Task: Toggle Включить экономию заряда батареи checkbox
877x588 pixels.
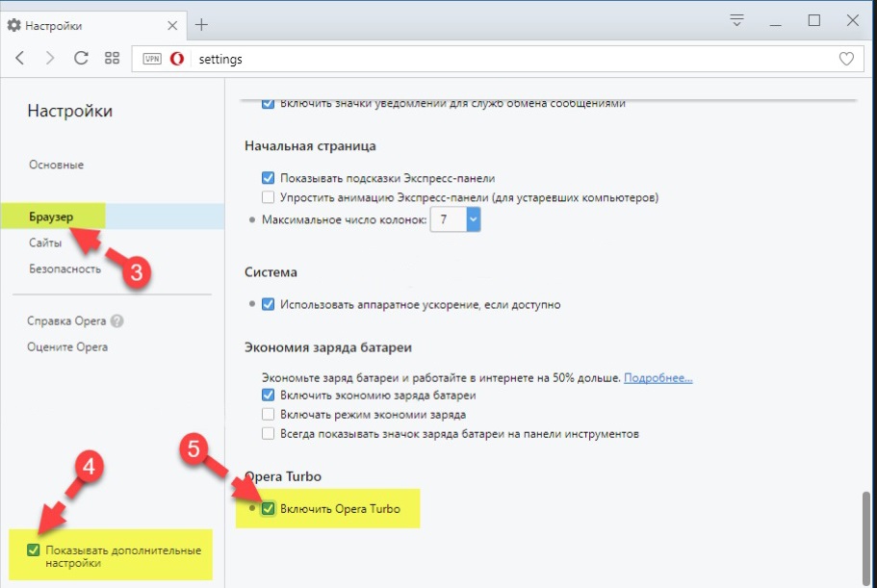Action: pos(268,395)
